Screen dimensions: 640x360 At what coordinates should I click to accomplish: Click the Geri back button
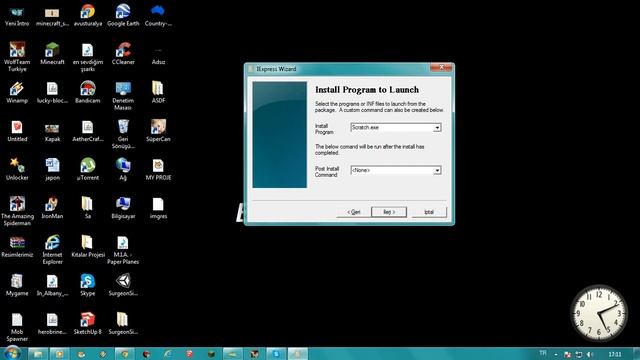coord(353,212)
